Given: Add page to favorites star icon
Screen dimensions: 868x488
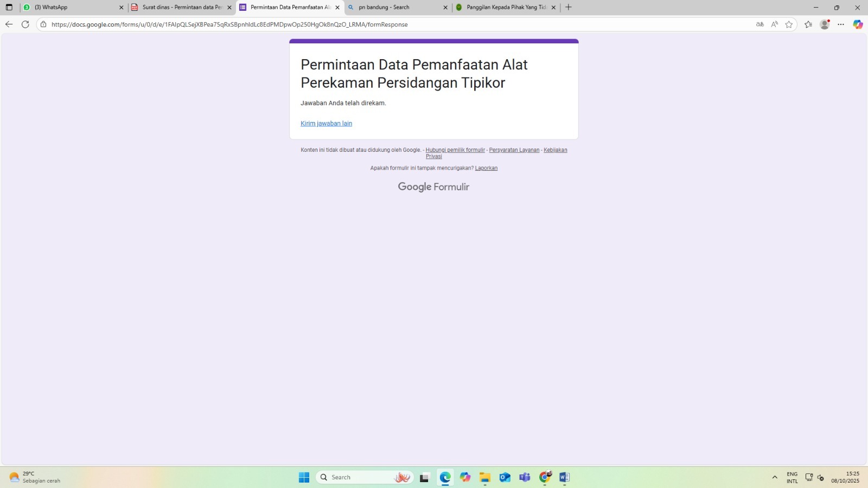Looking at the screenshot, I should pos(789,24).
